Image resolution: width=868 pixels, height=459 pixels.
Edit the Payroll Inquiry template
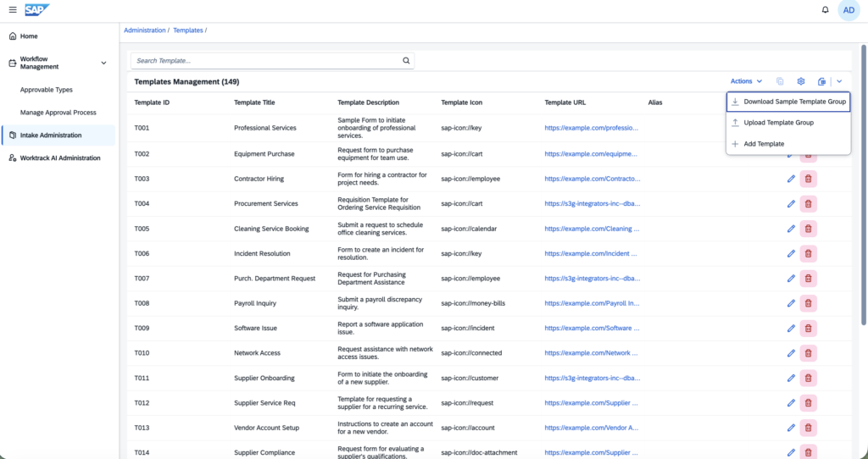(791, 303)
